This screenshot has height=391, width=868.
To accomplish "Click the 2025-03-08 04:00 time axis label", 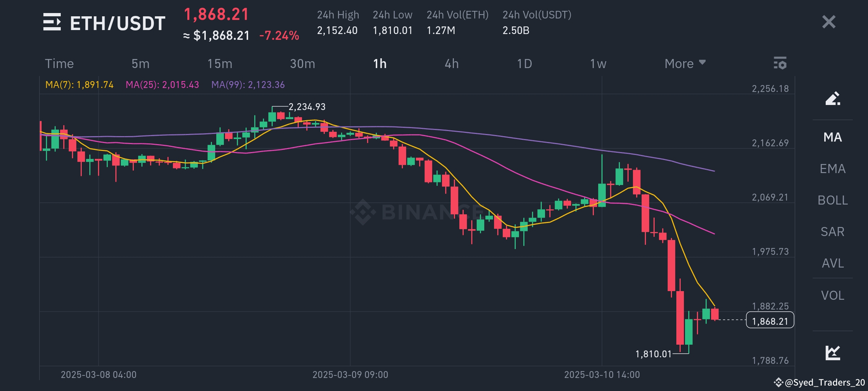I will pos(98,374).
